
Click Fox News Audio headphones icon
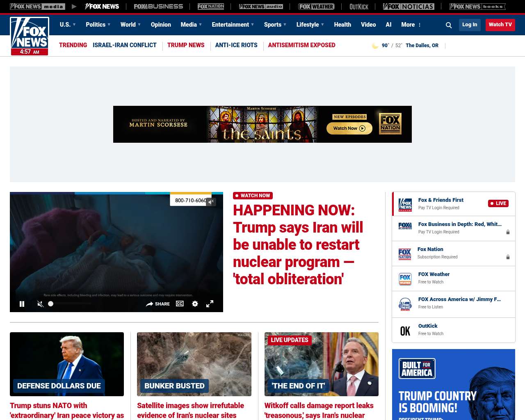[x=405, y=304]
